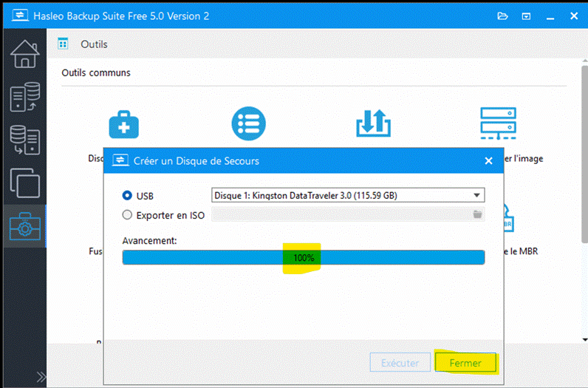Viewport: 588px width, 388px height.
Task: Click the ISO browse folder icon
Action: (477, 214)
